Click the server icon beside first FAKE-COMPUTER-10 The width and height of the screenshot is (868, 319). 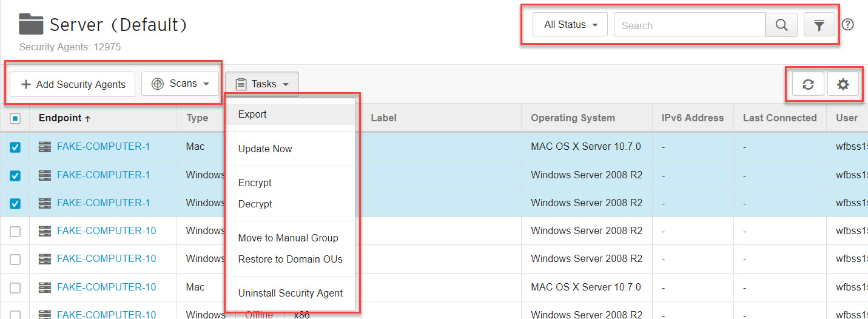pos(45,231)
